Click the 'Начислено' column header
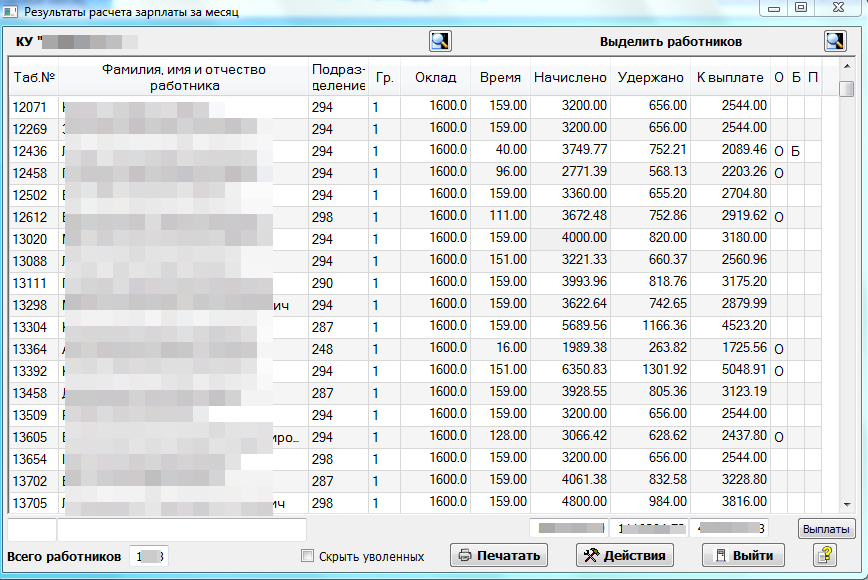The height and width of the screenshot is (580, 868). coord(569,78)
